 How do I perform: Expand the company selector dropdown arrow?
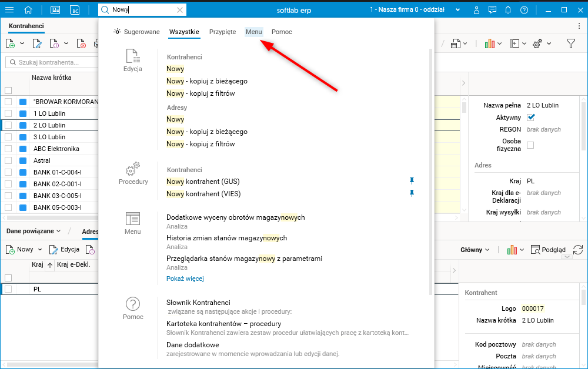tap(458, 10)
